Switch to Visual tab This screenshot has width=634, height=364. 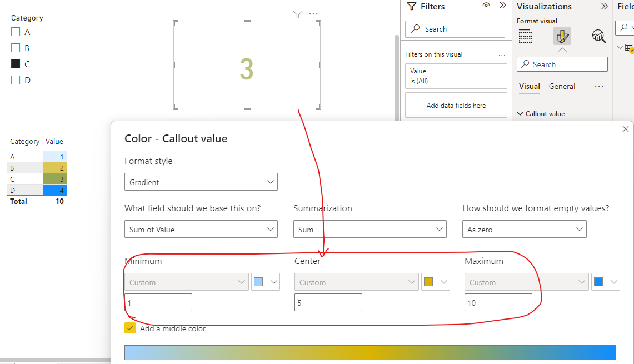coord(530,86)
